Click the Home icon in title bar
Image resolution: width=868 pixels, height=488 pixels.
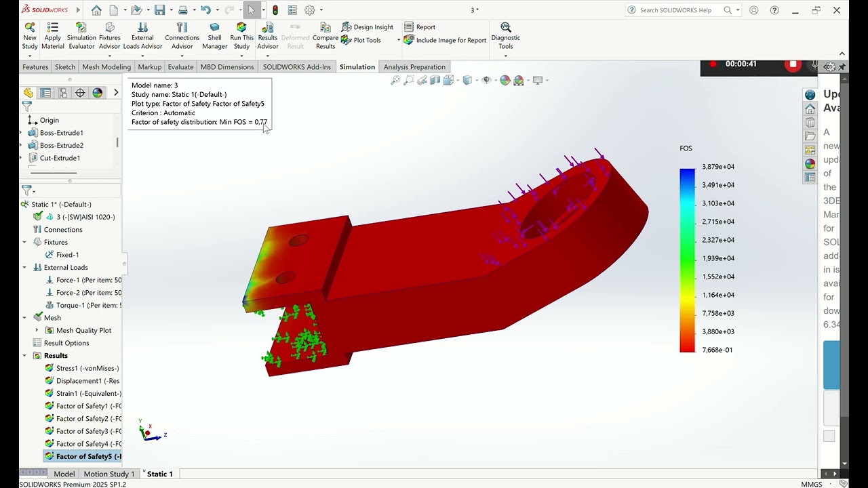(x=96, y=10)
